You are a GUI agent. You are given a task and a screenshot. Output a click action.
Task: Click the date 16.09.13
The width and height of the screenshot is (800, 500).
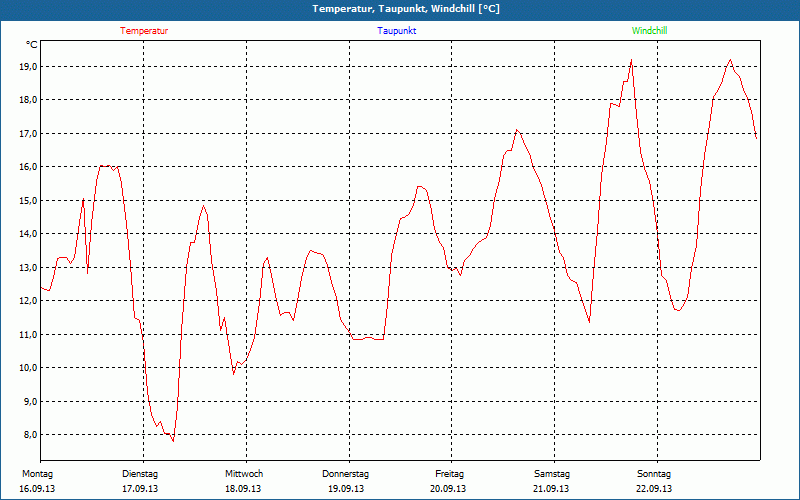pyautogui.click(x=37, y=489)
